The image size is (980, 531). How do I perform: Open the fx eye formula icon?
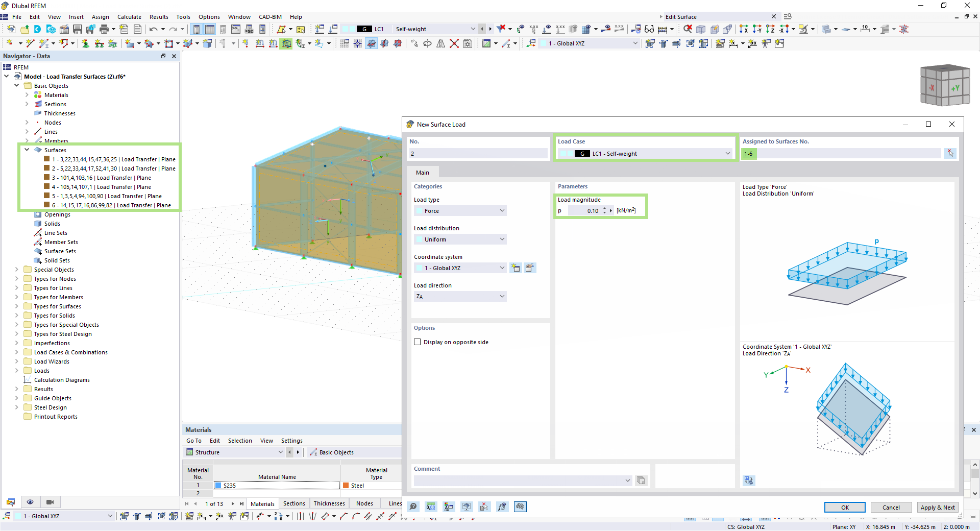click(502, 506)
